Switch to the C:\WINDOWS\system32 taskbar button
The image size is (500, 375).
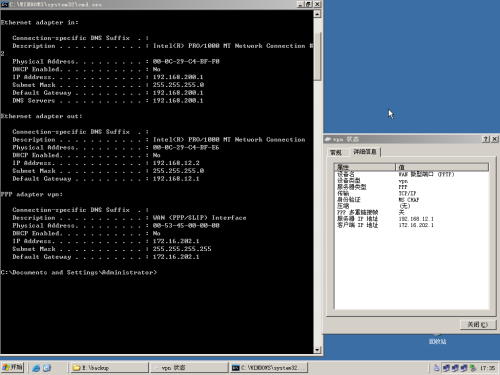269,368
